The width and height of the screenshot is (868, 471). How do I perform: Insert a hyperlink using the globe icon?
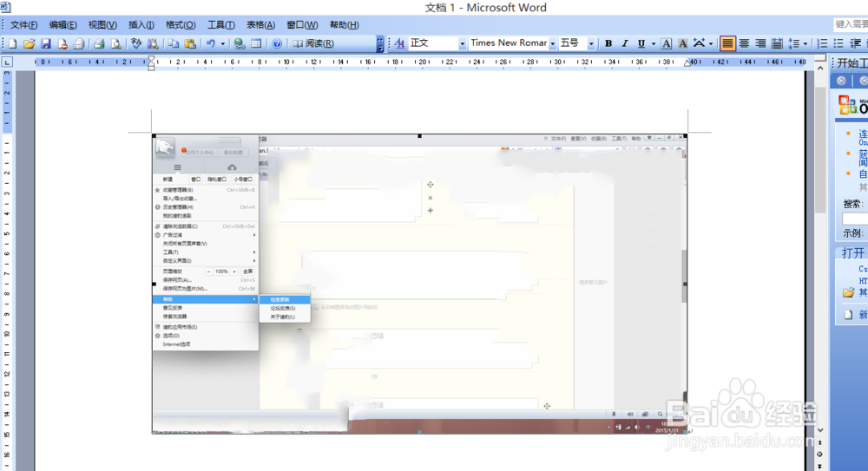(240, 43)
